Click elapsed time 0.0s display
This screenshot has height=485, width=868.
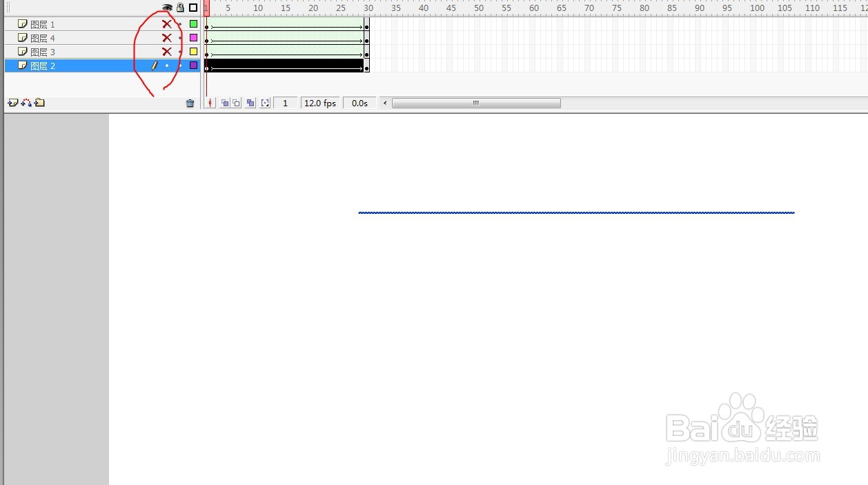click(x=359, y=103)
